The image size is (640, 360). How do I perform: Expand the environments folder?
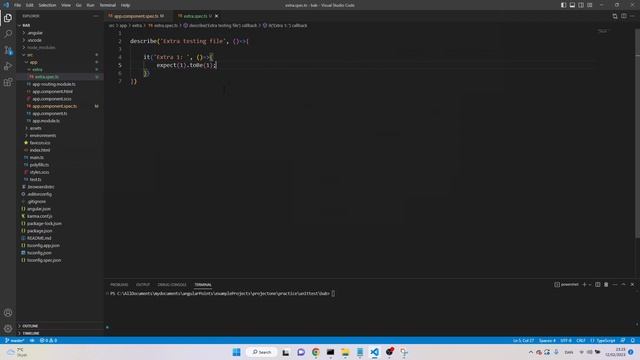[x=43, y=136]
